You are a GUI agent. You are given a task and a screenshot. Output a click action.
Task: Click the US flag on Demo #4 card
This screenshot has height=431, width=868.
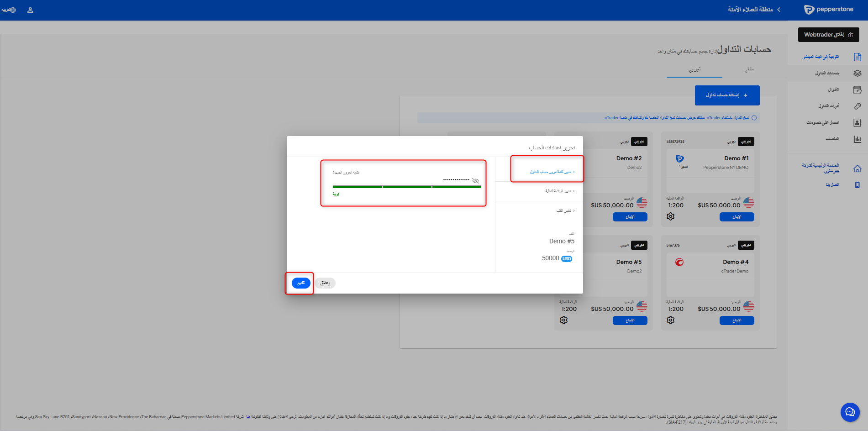click(x=749, y=306)
